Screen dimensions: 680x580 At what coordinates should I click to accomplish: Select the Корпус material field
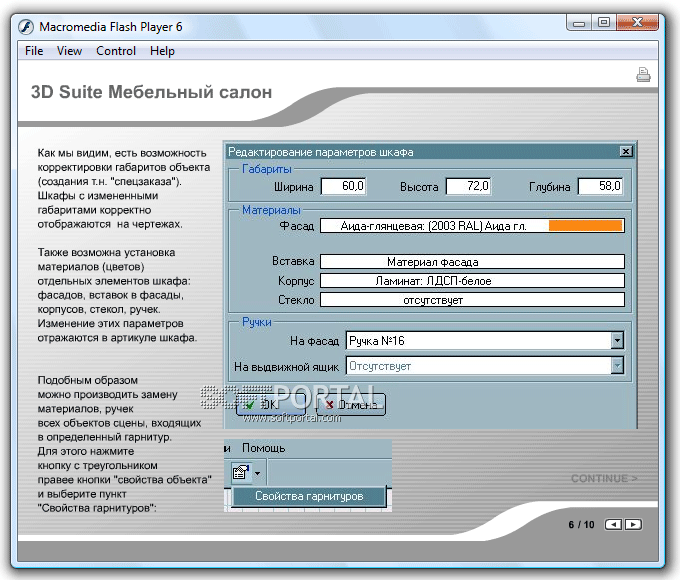coord(472,281)
